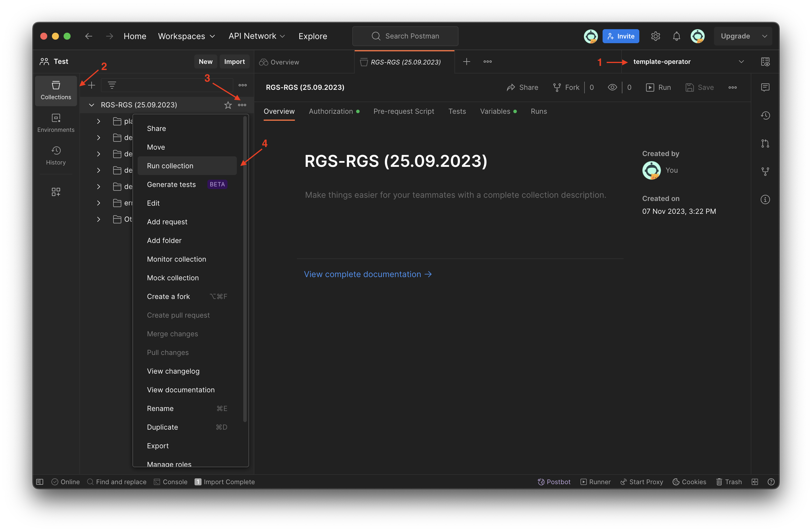812x532 pixels.
Task: Toggle sidebar visibility icon at bottom left
Action: (x=40, y=482)
